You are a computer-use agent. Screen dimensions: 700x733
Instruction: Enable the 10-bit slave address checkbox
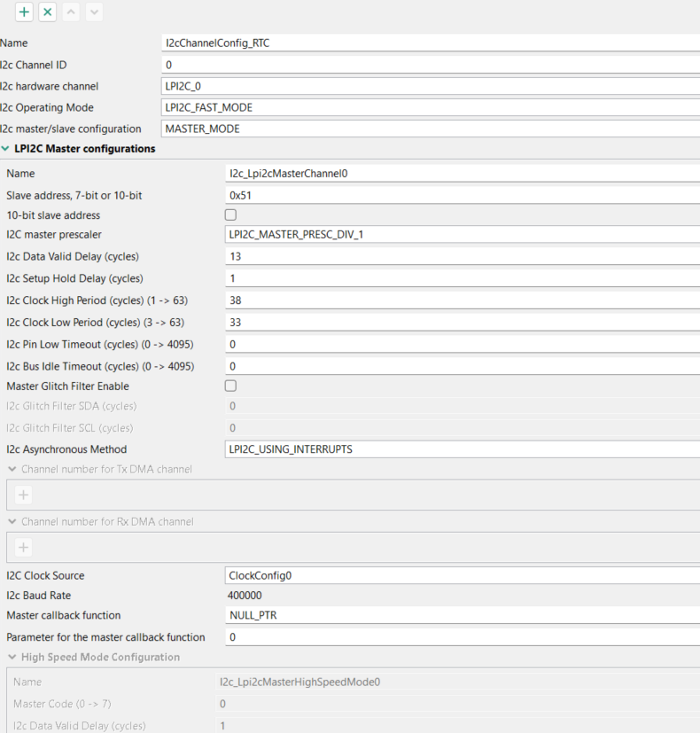[x=229, y=214]
